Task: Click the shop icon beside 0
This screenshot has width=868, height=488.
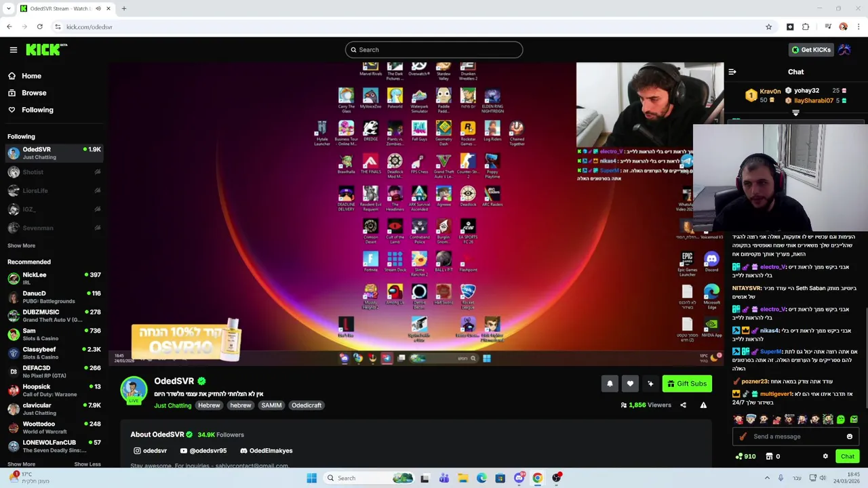Action: tap(768, 457)
